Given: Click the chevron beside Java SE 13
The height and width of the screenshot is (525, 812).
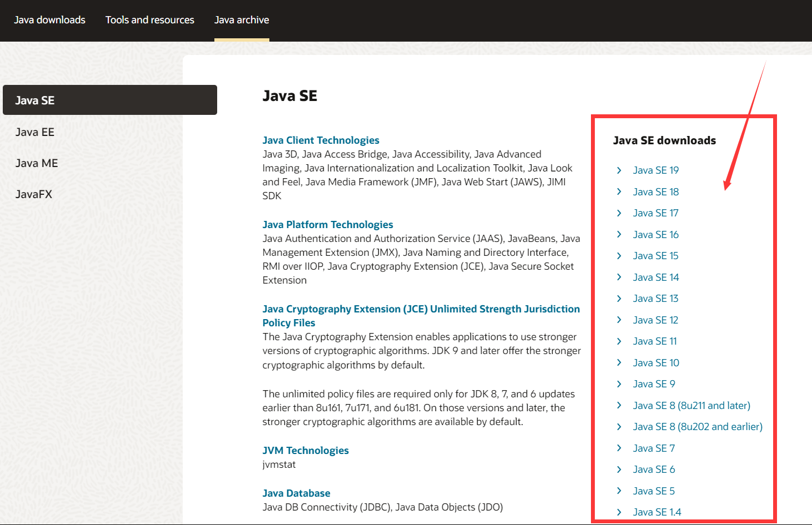Looking at the screenshot, I should [619, 299].
